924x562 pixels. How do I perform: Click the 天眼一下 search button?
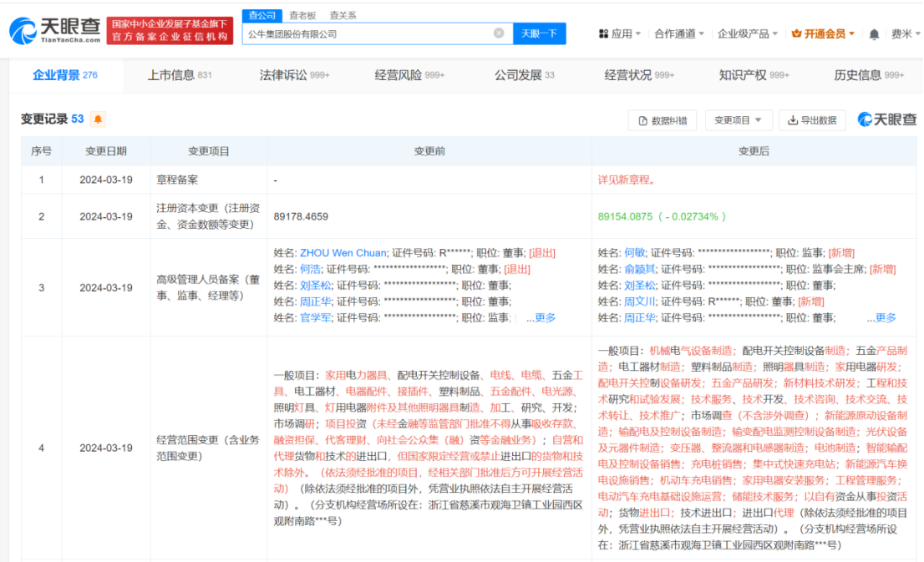(539, 33)
